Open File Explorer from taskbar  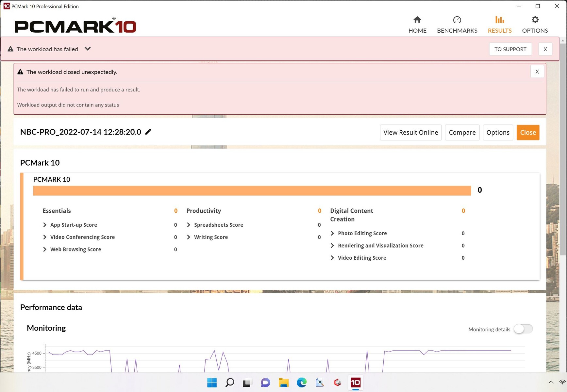(x=283, y=383)
